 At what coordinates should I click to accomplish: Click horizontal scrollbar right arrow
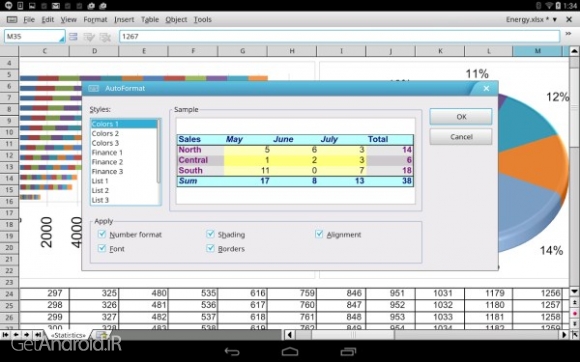(564, 335)
